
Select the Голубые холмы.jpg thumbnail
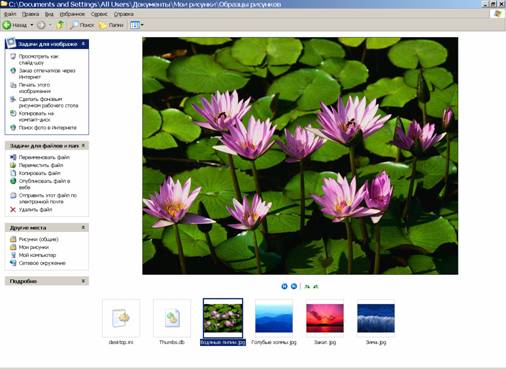click(274, 318)
